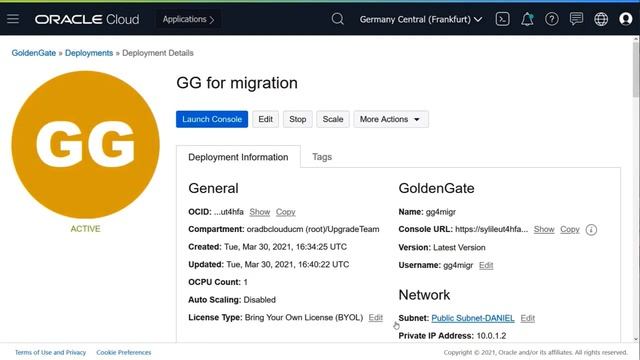Open Terms of Use and Privacy
This screenshot has height=360, width=640.
(x=50, y=352)
